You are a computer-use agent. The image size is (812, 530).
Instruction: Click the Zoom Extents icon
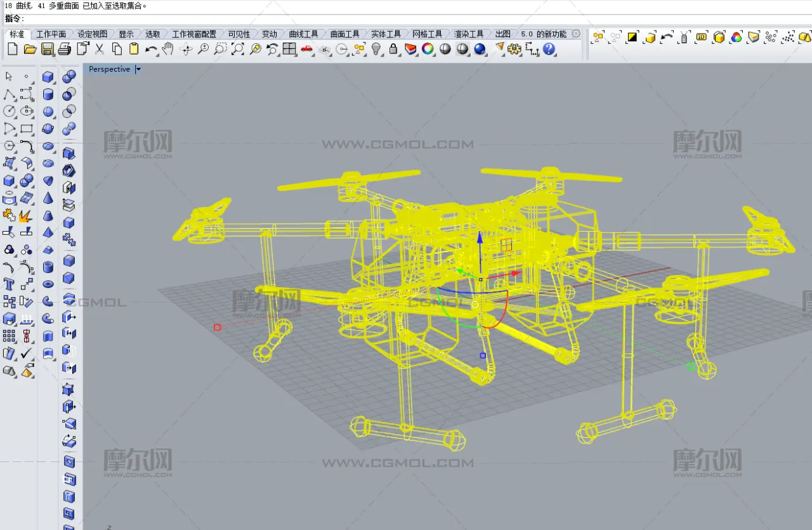click(237, 49)
